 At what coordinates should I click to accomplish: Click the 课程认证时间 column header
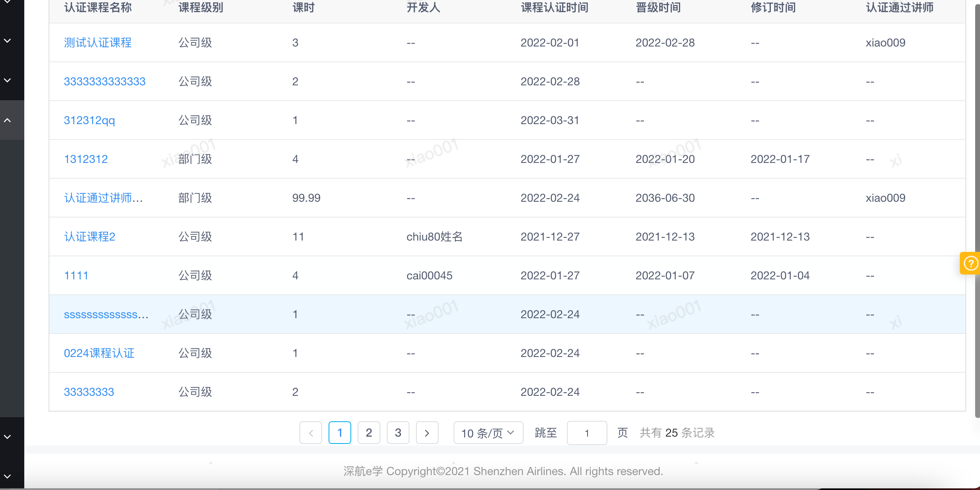tap(554, 7)
